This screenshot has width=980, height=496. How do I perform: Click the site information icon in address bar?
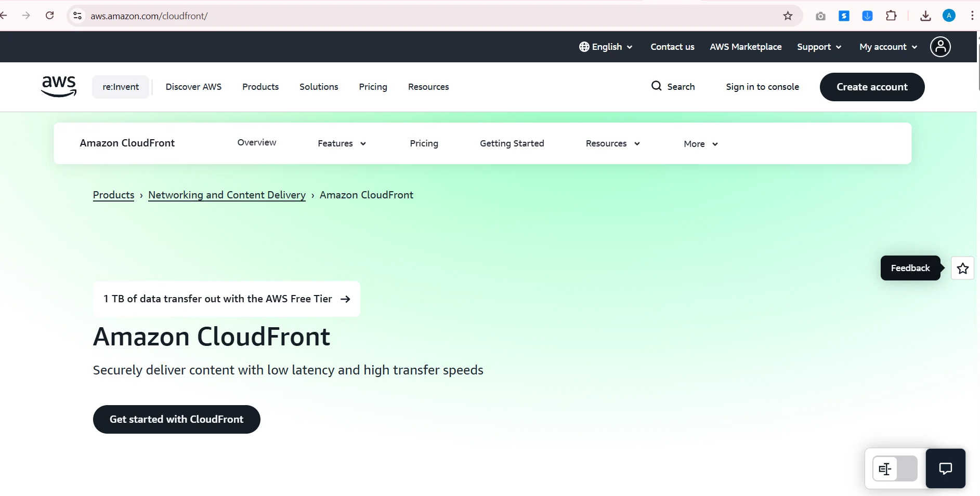point(77,16)
